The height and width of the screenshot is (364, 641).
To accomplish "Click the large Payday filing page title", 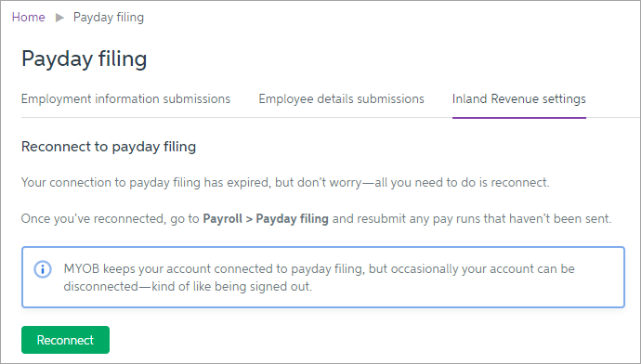I will [x=85, y=58].
